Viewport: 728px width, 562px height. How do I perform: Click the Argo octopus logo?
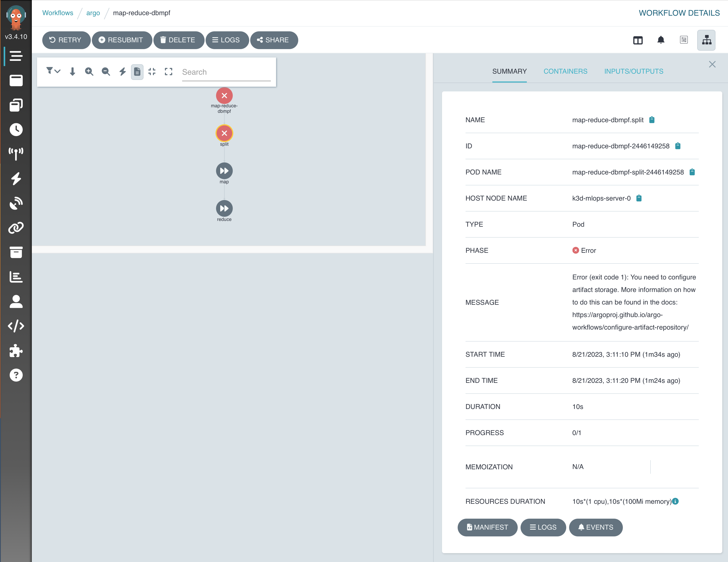click(x=16, y=18)
